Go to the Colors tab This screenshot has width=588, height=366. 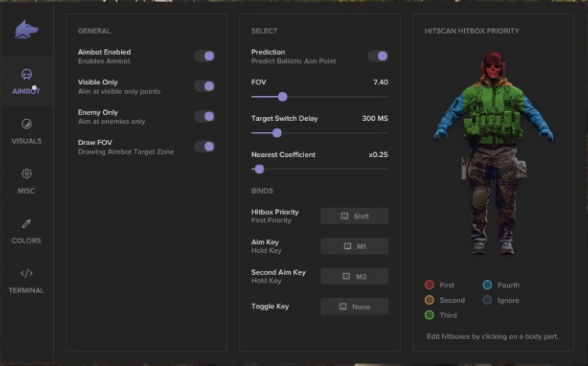[27, 231]
